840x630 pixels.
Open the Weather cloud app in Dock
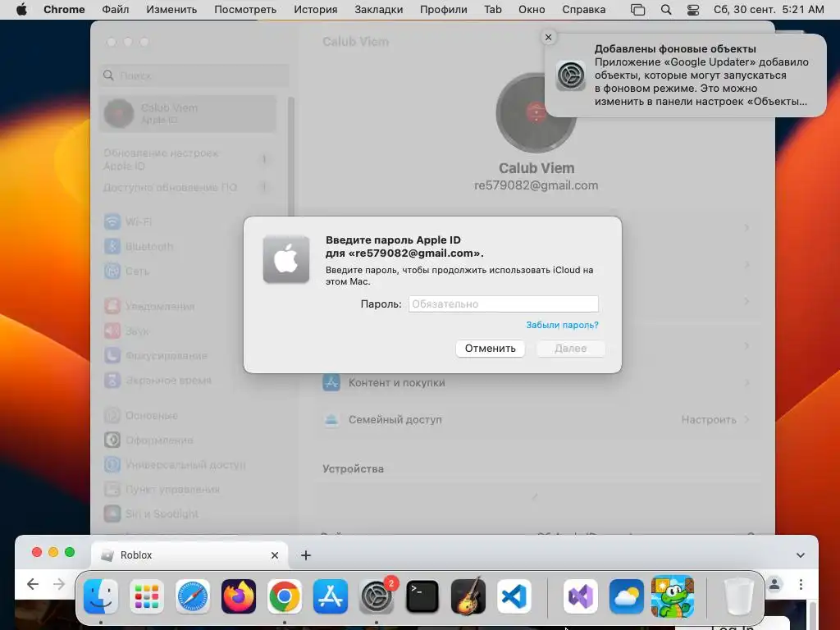pyautogui.click(x=626, y=596)
